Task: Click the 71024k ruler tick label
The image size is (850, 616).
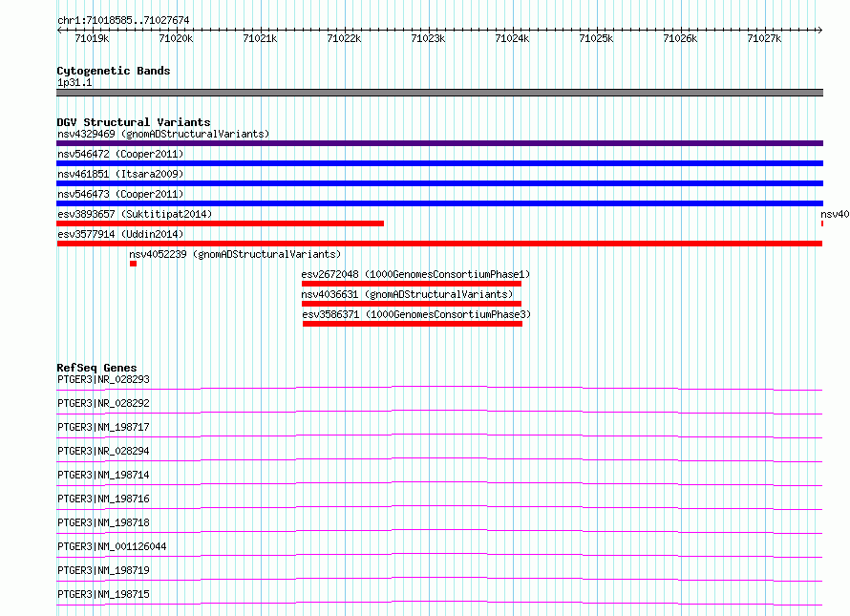Action: (512, 38)
